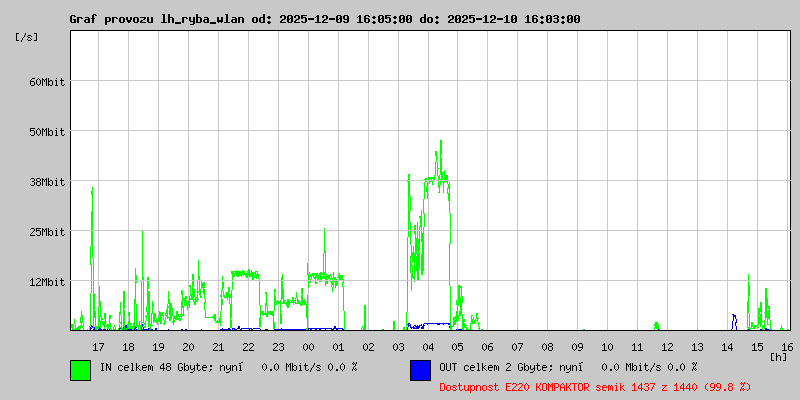800x400 pixels.
Task: Click hour label 00 on x-axis
Action: click(308, 347)
